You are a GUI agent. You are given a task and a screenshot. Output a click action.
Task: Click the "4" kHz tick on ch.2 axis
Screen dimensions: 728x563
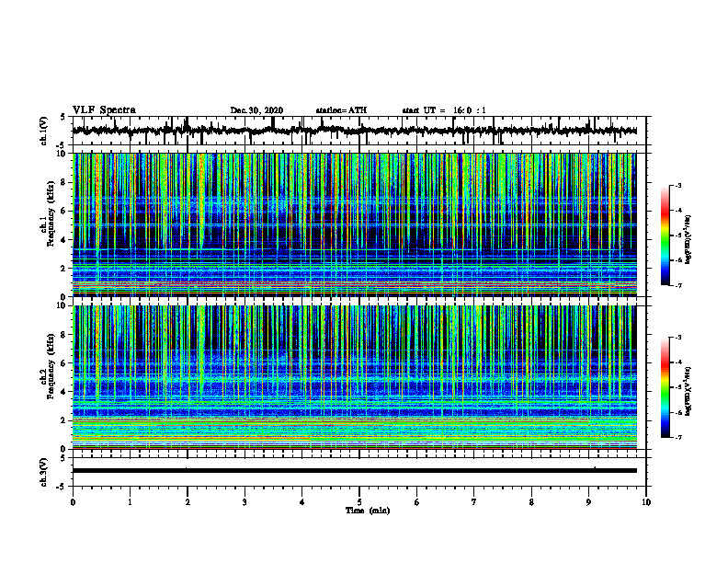click(65, 392)
